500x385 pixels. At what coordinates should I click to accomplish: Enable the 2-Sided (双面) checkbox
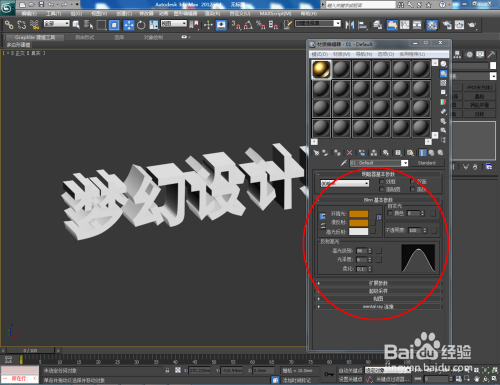click(x=412, y=182)
